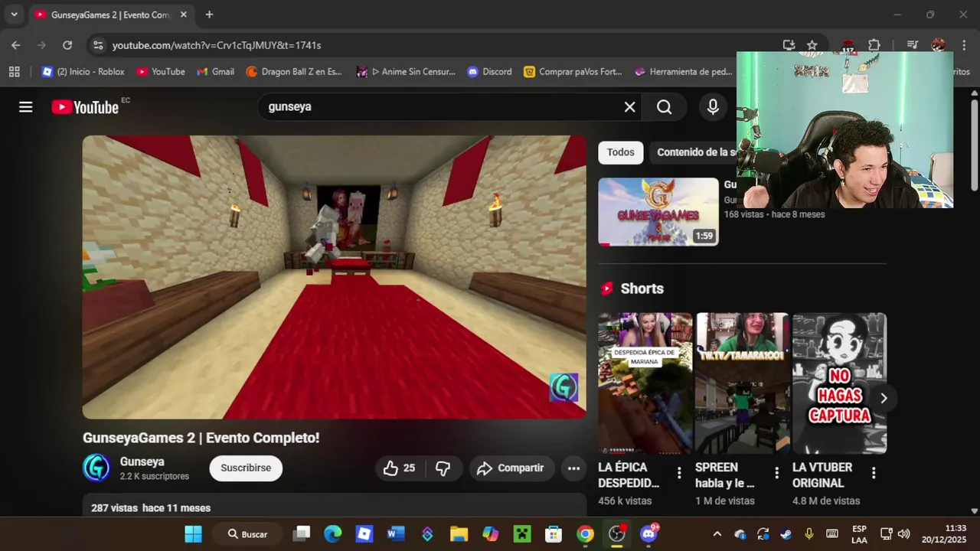Open the video's three-dot more actions
Screen dimensions: 980x551
573,468
